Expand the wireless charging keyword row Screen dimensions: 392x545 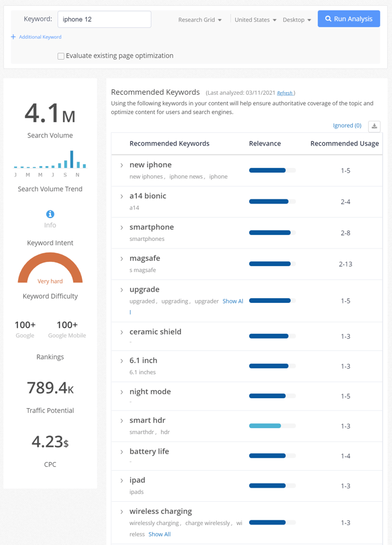point(121,512)
